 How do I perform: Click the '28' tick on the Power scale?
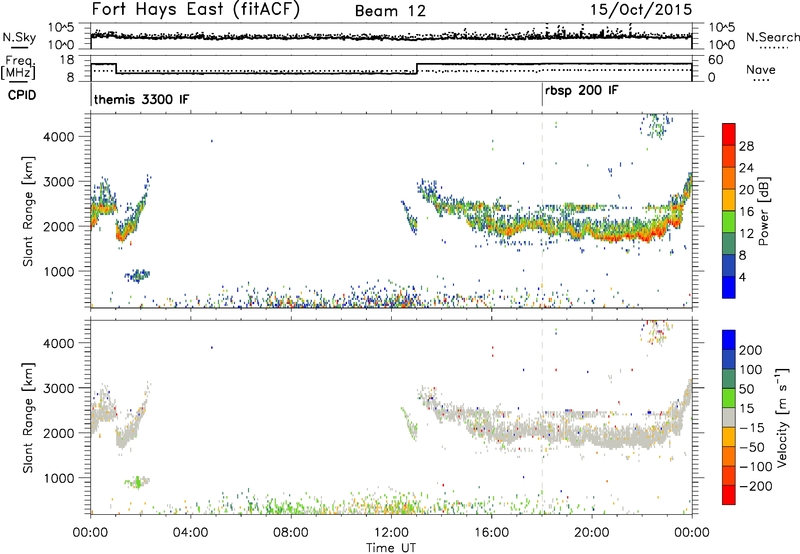(x=746, y=146)
